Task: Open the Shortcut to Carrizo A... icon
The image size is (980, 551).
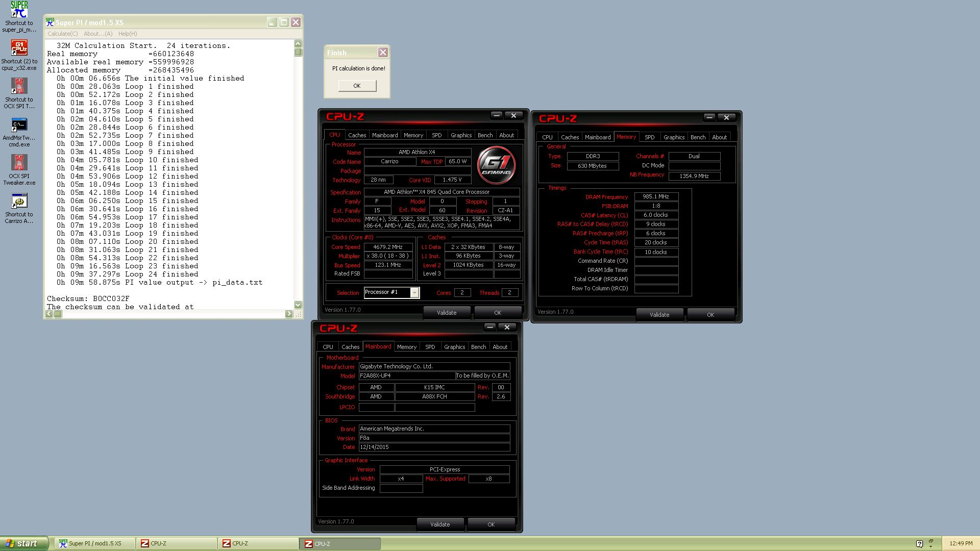Action: pyautogui.click(x=19, y=208)
